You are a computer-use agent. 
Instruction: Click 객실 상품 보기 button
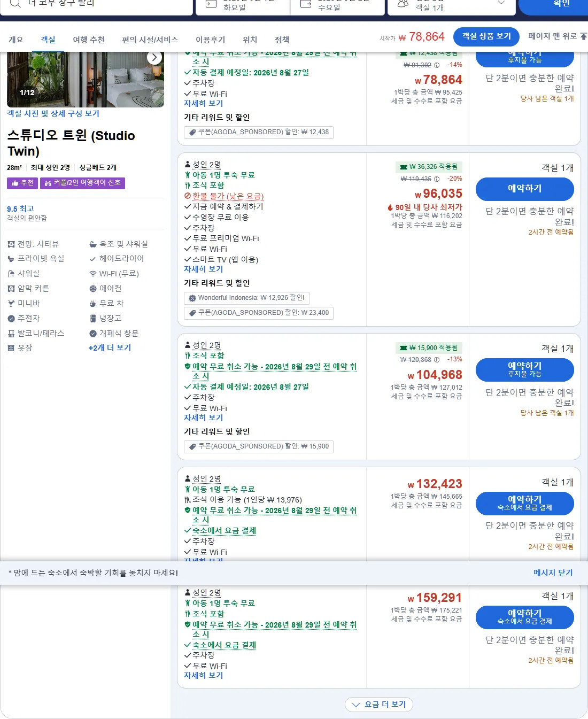point(486,36)
